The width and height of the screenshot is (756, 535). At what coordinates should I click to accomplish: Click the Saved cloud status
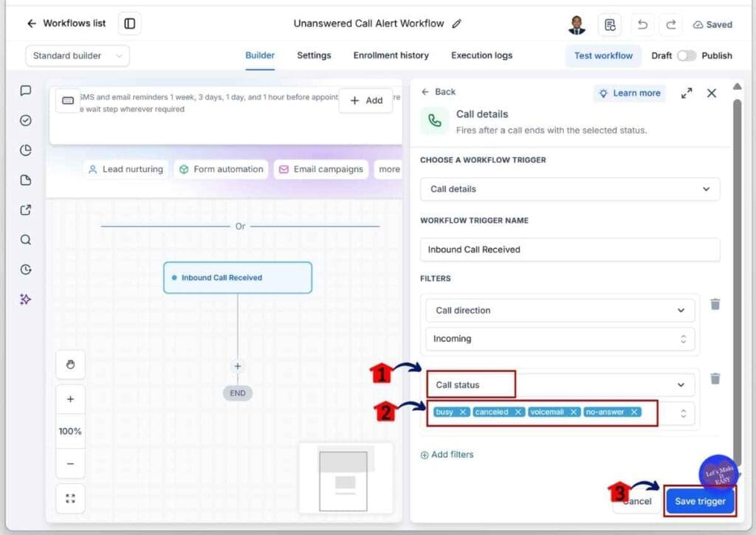click(712, 24)
